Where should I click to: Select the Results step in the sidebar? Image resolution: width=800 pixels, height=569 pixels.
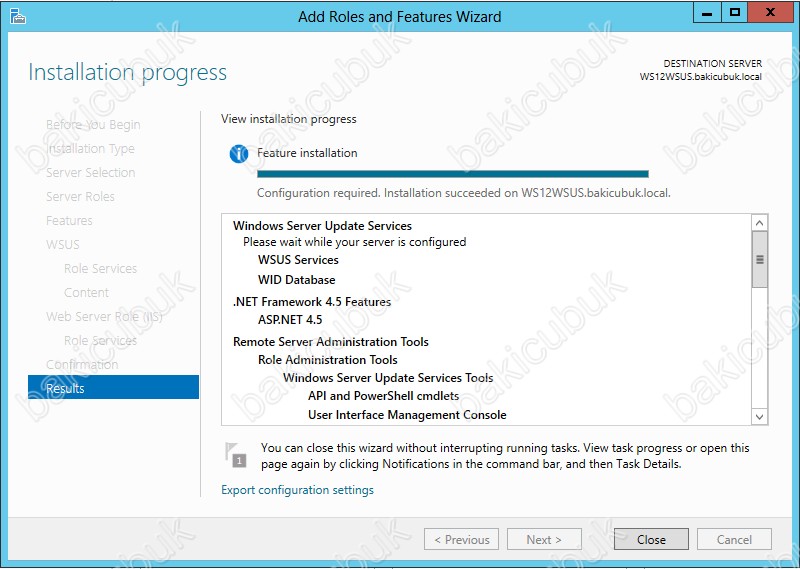pos(113,387)
